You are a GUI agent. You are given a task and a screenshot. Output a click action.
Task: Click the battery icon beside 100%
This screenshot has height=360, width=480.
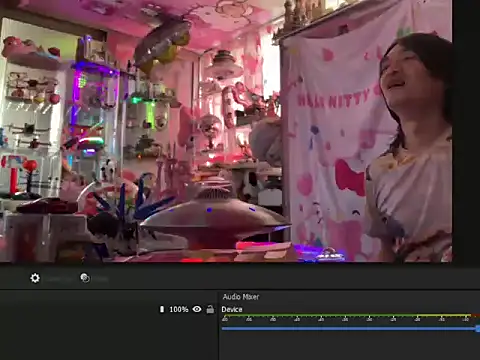click(x=162, y=309)
